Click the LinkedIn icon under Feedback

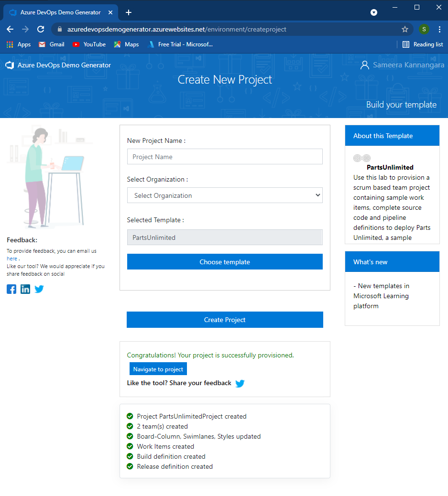coord(25,289)
